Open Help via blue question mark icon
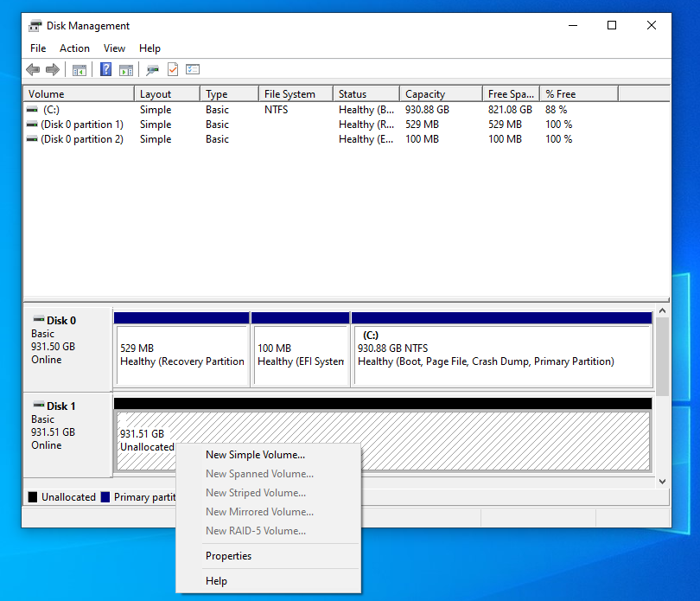 105,69
